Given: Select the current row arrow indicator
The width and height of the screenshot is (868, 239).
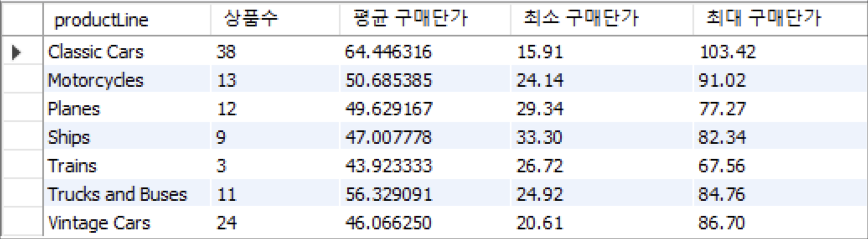Looking at the screenshot, I should [x=17, y=52].
